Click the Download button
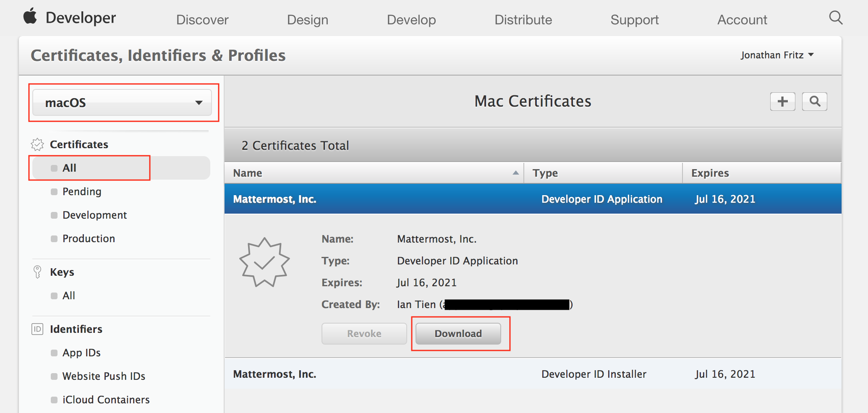 tap(458, 334)
